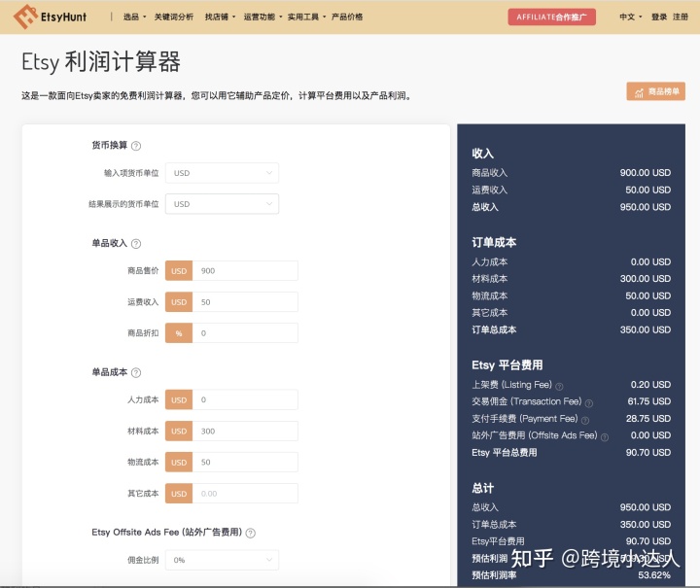The width and height of the screenshot is (700, 588).
Task: Show help for 上架费 Listing Fee
Action: [x=559, y=387]
